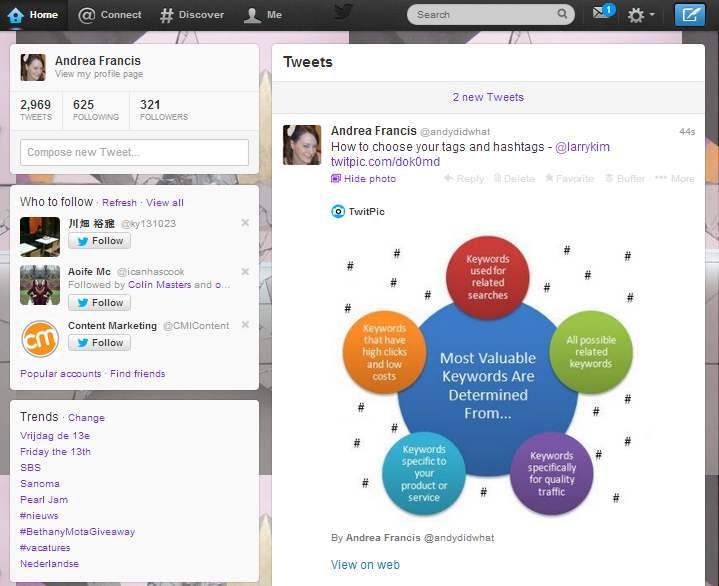This screenshot has width=719, height=586.
Task: Click the search magnifier icon
Action: (562, 14)
